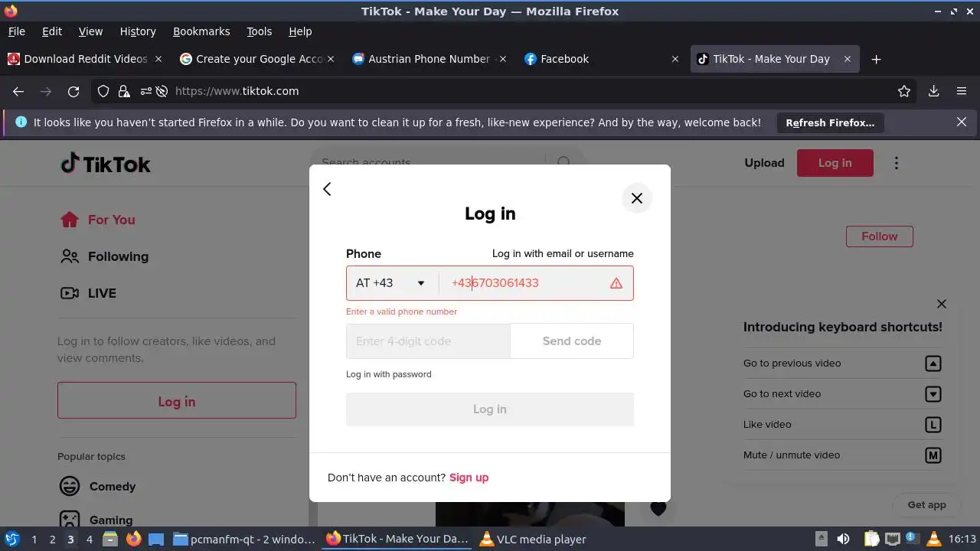
Task: Click the Get app button
Action: pyautogui.click(x=926, y=505)
